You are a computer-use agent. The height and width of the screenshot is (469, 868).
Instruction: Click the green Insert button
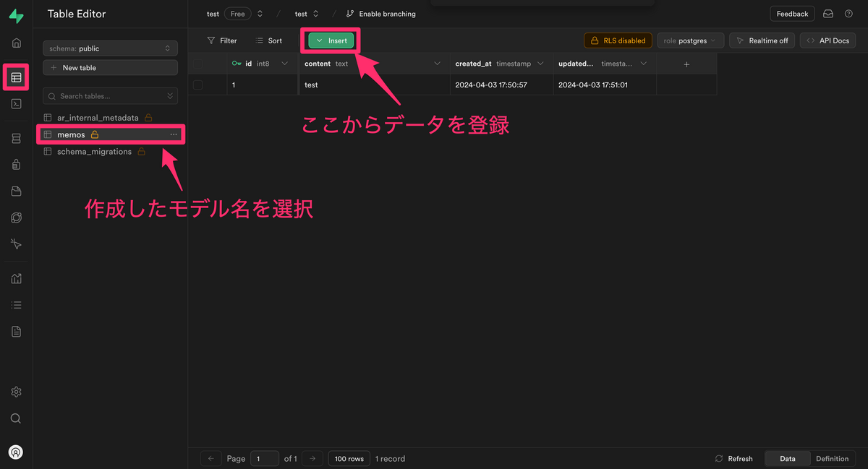pos(331,40)
